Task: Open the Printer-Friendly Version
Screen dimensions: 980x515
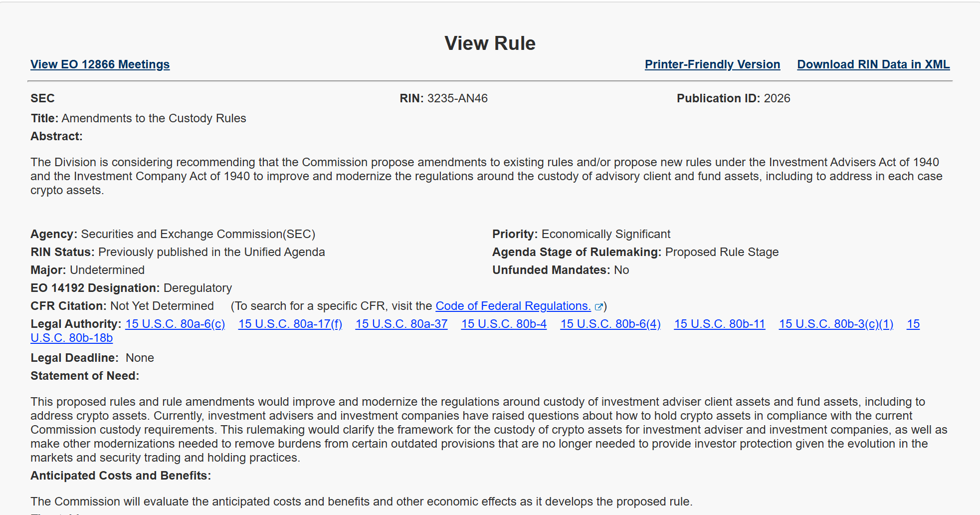Action: coord(712,64)
